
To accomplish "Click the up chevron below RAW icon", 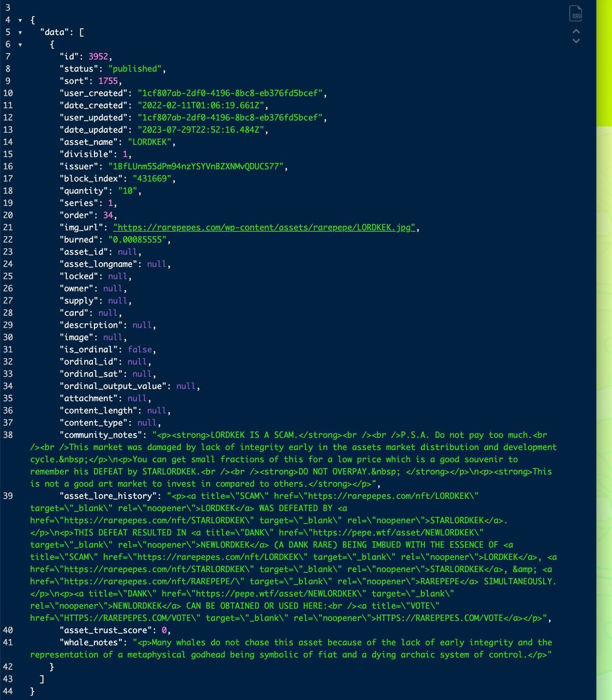I will coord(576,31).
